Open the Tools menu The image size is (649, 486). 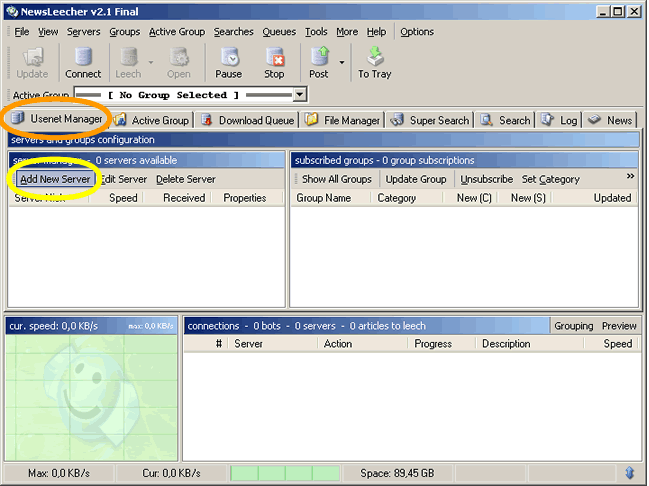coord(316,31)
